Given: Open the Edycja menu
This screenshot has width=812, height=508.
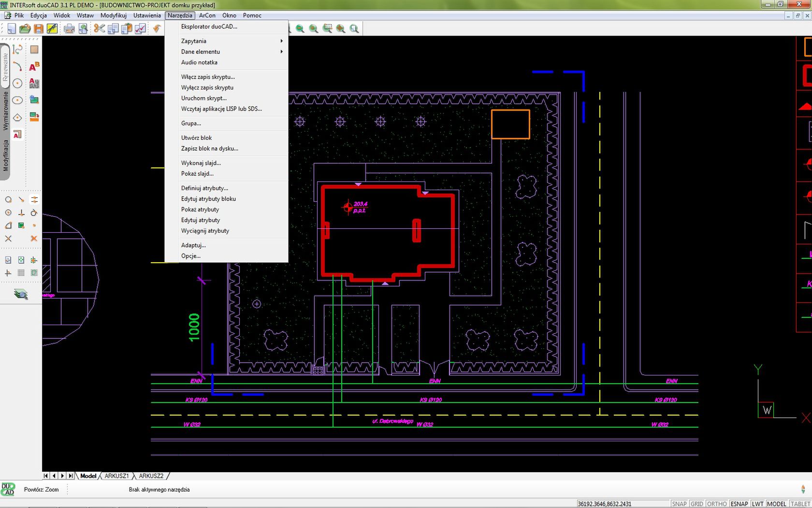Looking at the screenshot, I should point(39,15).
